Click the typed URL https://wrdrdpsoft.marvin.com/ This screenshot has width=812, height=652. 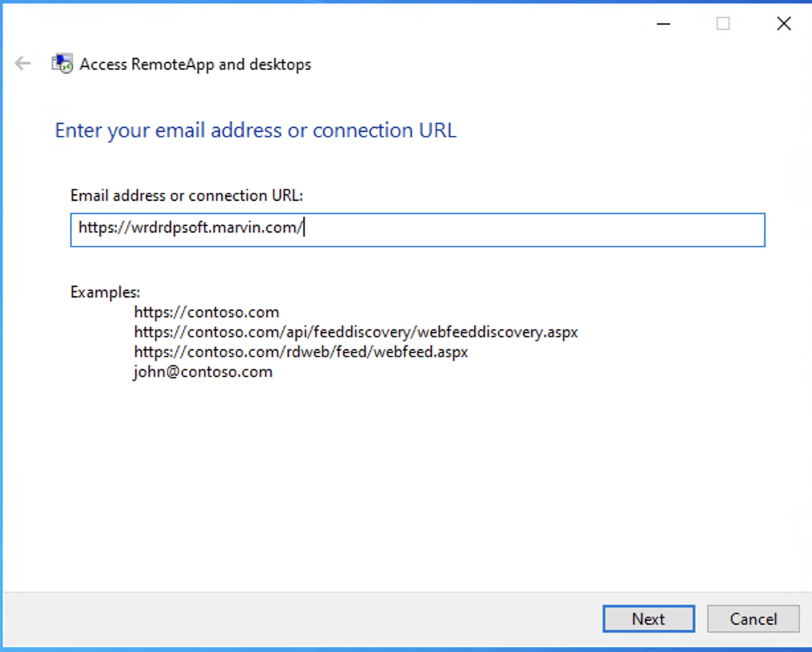[191, 228]
